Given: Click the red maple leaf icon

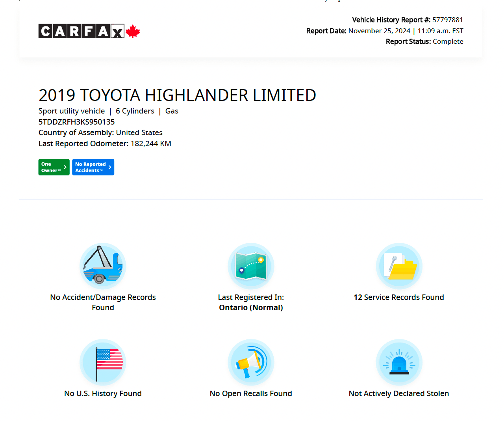Looking at the screenshot, I should click(133, 31).
